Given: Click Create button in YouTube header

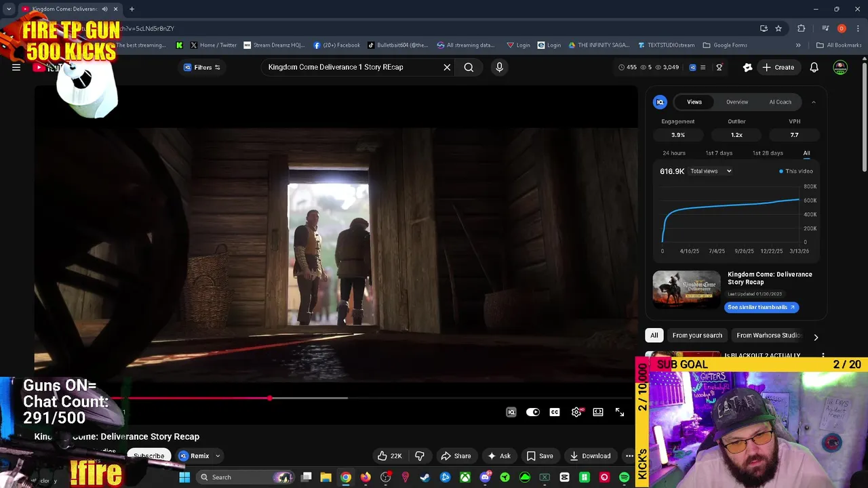Looking at the screenshot, I should click(x=778, y=67).
